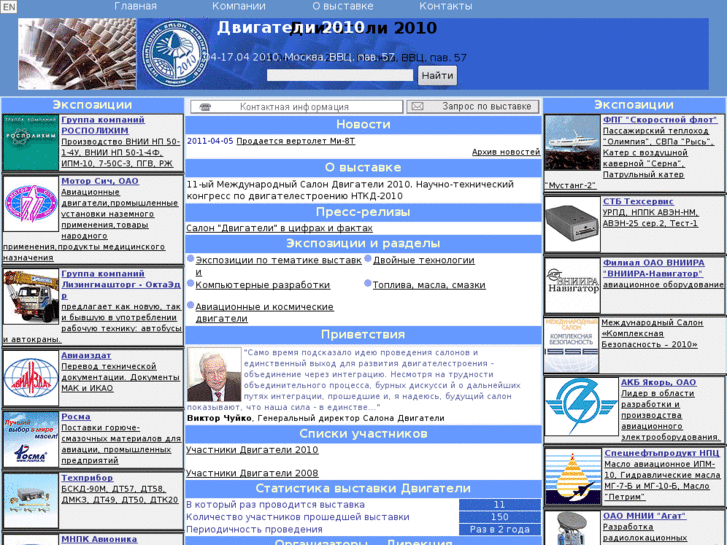The height and width of the screenshot is (545, 727).
Task: Open news item Продается вертолет Ми-8Т
Action: pyautogui.click(x=296, y=141)
